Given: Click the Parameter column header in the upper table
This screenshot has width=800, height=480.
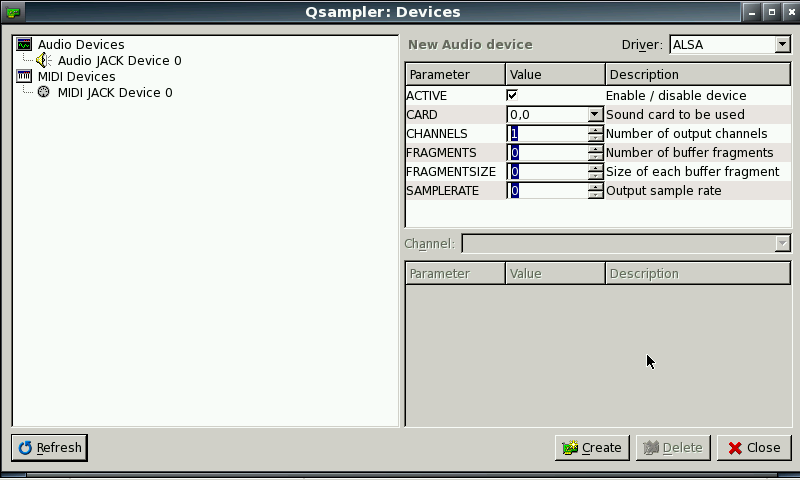Looking at the screenshot, I should click(x=455, y=74).
